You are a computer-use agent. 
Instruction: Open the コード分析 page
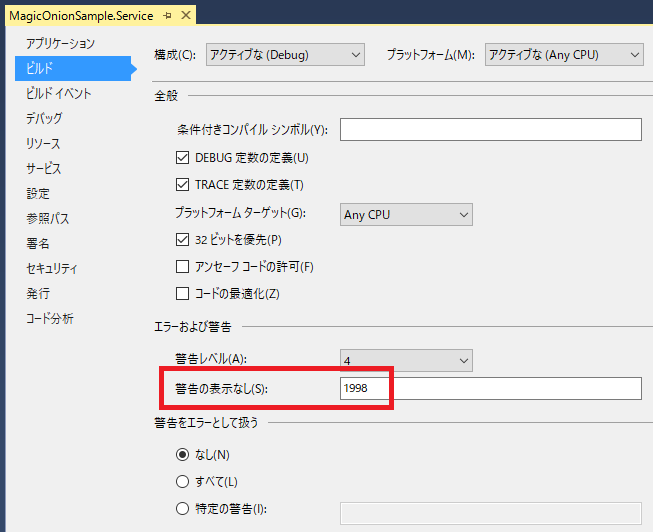[x=50, y=319]
